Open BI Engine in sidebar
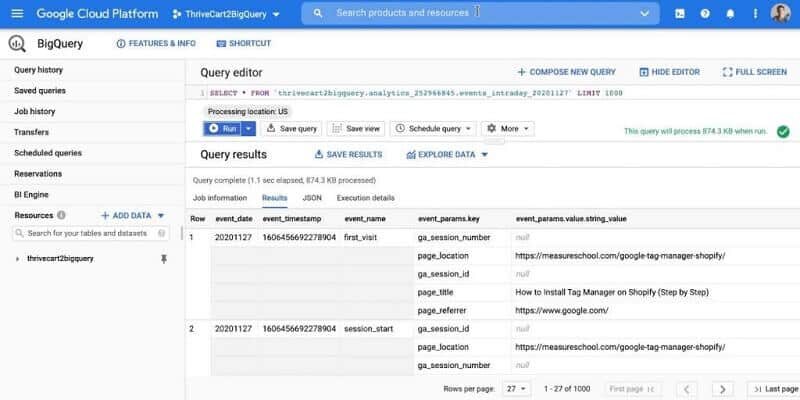This screenshot has width=800, height=400. tap(32, 195)
